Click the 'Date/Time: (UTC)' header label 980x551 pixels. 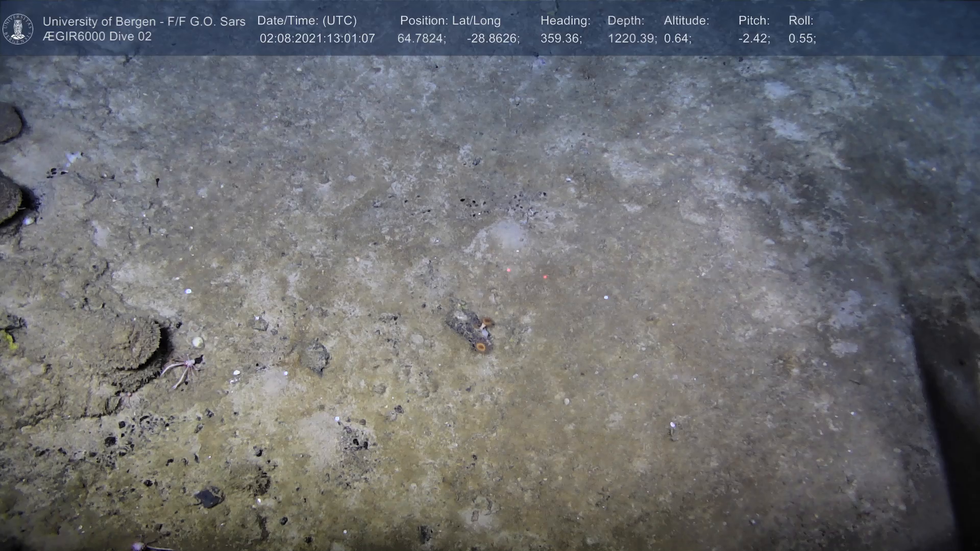tap(307, 21)
